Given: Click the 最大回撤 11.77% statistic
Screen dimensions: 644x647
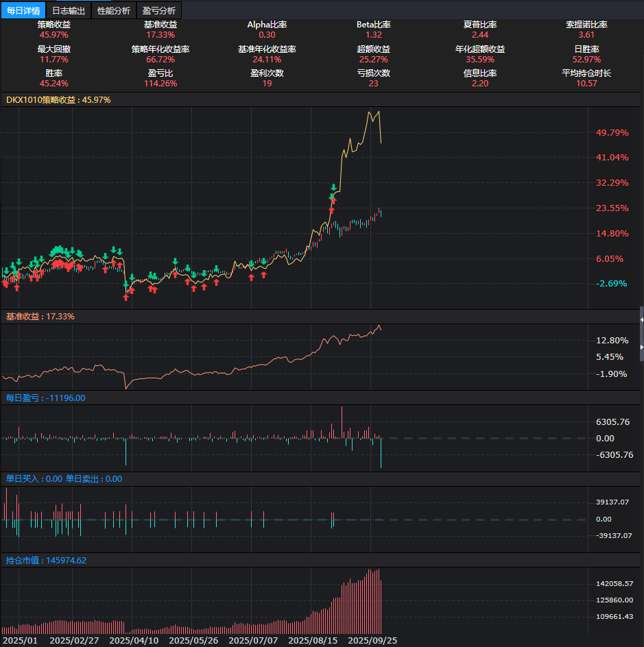Looking at the screenshot, I should pyautogui.click(x=53, y=60).
